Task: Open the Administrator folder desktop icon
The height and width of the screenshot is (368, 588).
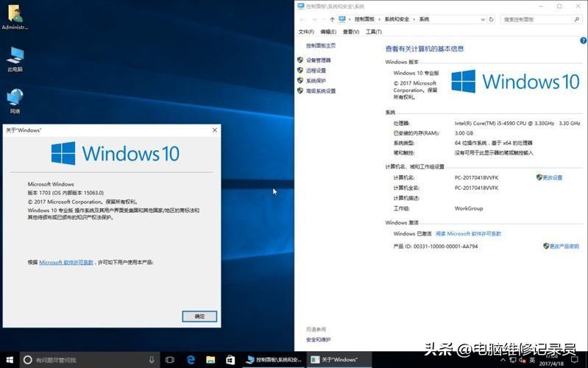Action: coord(15,17)
